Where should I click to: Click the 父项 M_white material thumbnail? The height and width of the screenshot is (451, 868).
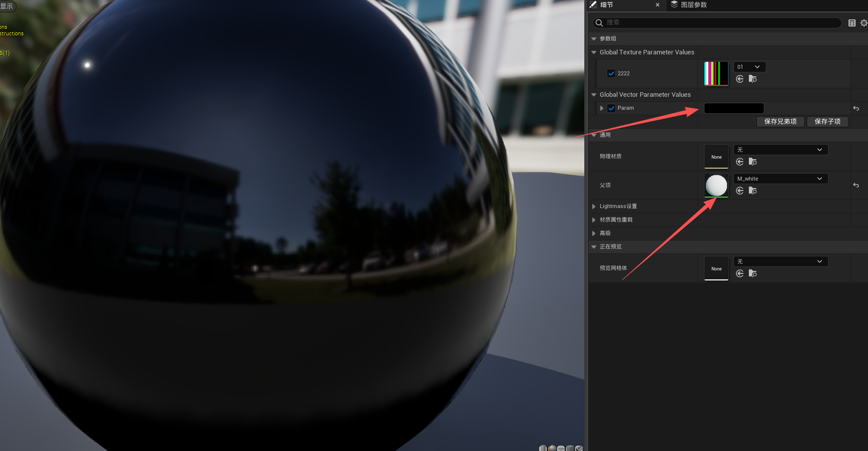(716, 186)
